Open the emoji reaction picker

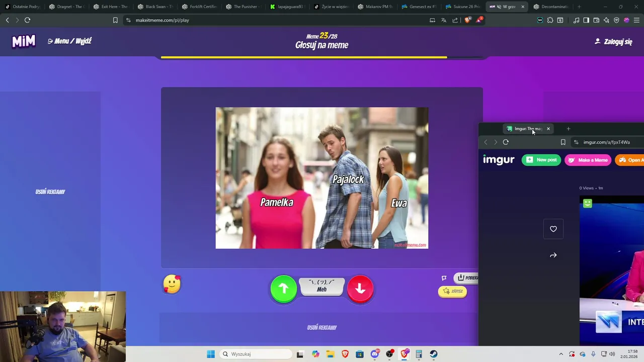click(x=172, y=284)
